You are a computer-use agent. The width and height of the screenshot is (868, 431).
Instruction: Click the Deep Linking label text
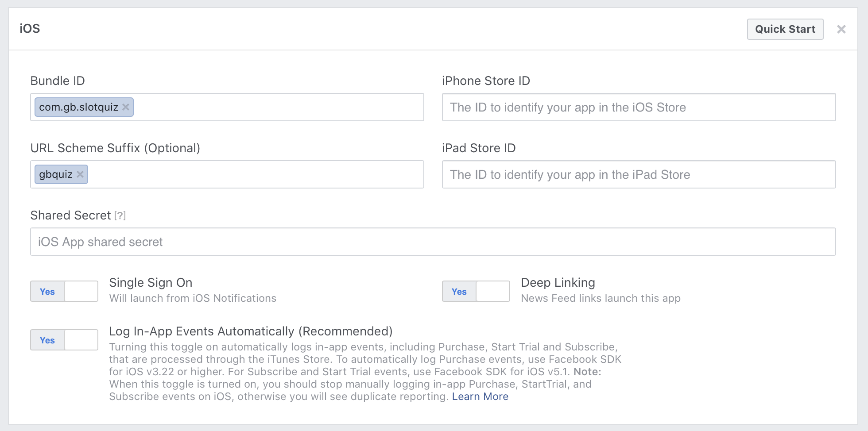[558, 282]
